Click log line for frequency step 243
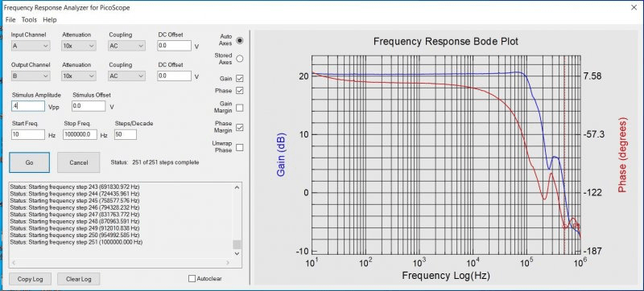The height and width of the screenshot is (291, 644). tap(75, 186)
